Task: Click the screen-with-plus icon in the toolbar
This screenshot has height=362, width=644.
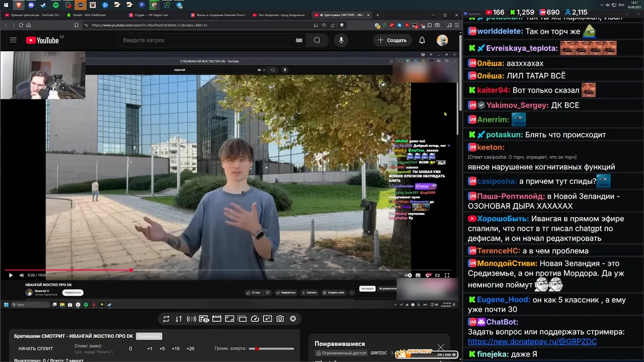Action: pos(267,319)
